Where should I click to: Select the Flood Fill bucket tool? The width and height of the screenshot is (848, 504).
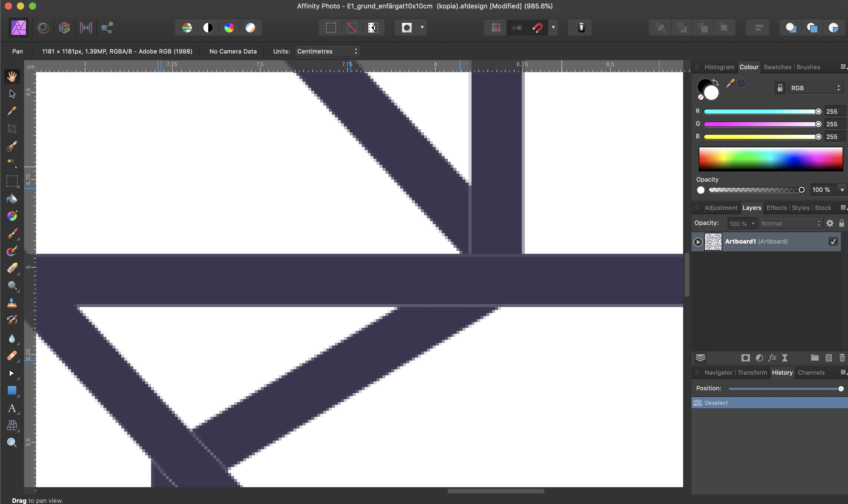tap(12, 199)
